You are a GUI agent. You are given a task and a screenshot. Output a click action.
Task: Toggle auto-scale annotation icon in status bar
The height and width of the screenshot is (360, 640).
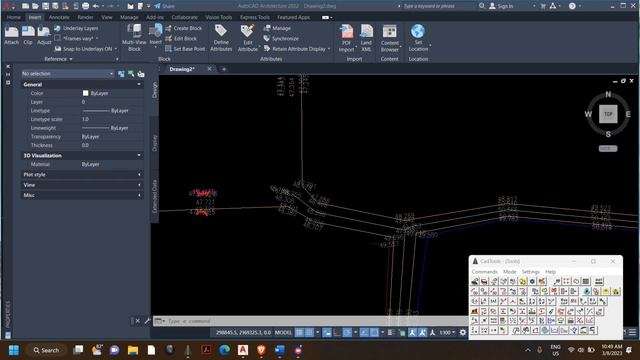click(x=422, y=333)
